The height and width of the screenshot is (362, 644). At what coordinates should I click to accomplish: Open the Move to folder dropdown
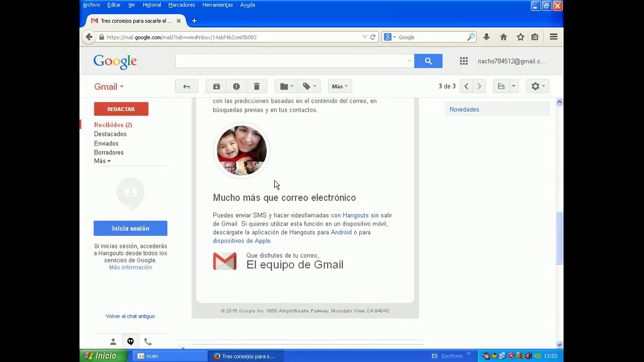tap(286, 86)
